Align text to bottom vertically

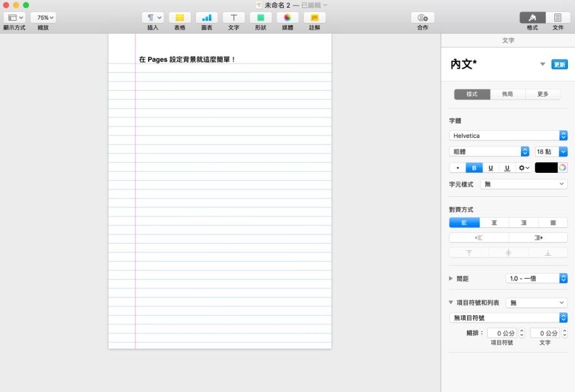click(548, 253)
